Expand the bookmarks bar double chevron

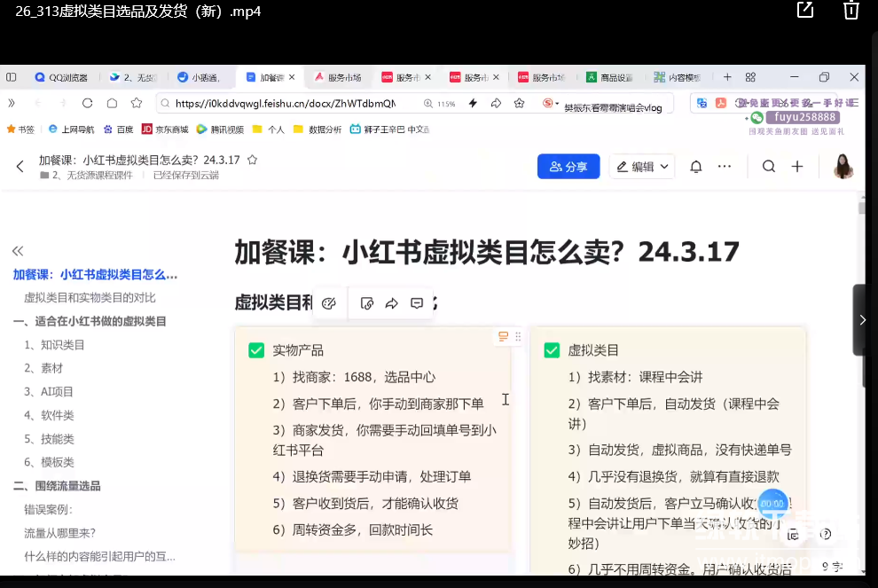coord(12,103)
